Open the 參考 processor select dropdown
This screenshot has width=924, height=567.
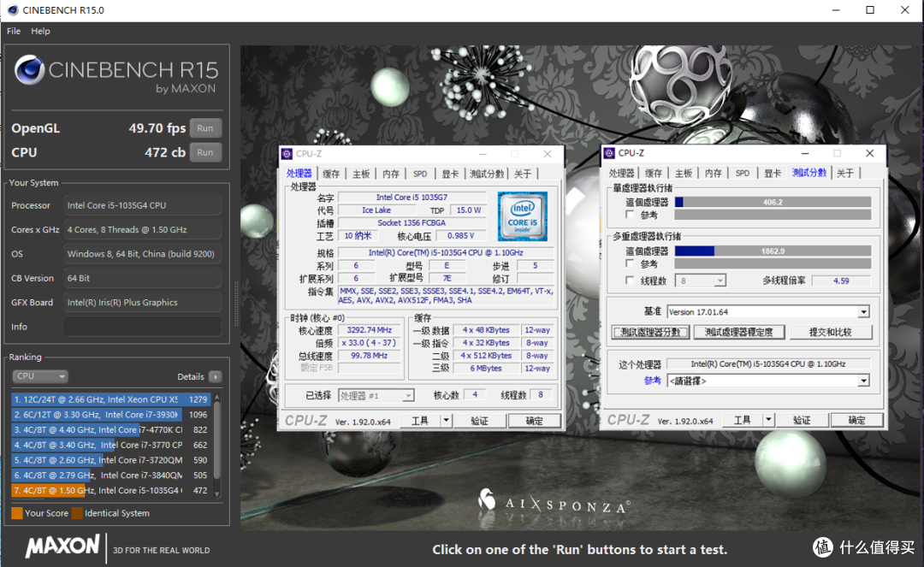pos(767,381)
